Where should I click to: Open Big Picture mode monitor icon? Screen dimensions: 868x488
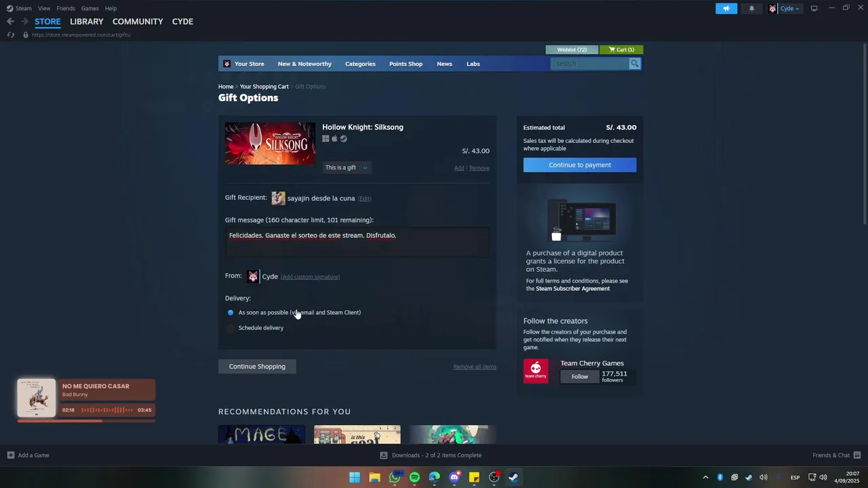click(x=814, y=8)
